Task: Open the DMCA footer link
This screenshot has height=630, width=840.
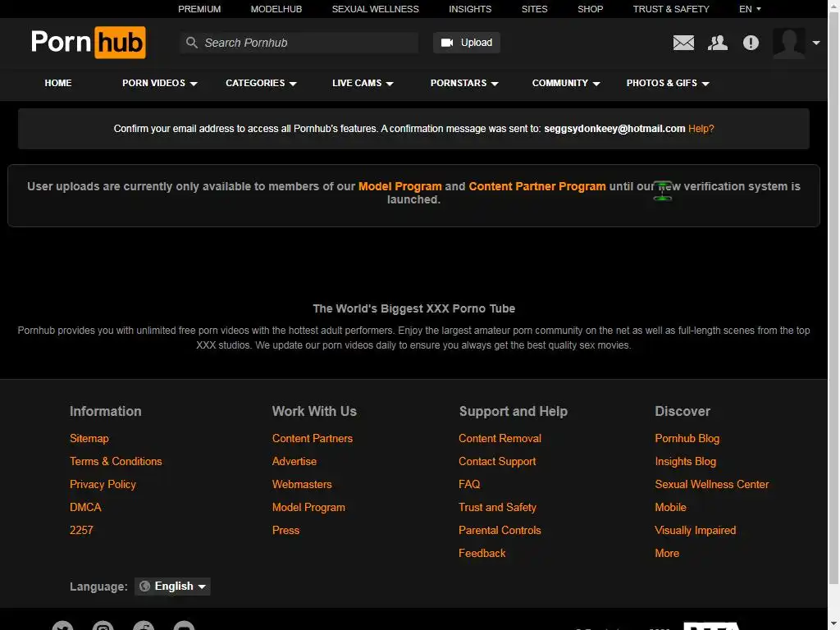Action: (x=85, y=507)
